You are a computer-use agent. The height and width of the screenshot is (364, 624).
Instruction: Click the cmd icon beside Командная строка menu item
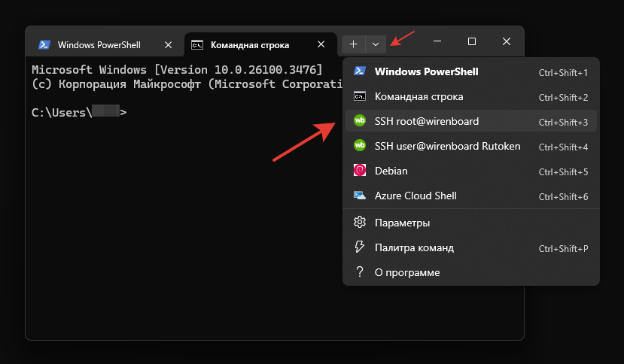(x=360, y=96)
